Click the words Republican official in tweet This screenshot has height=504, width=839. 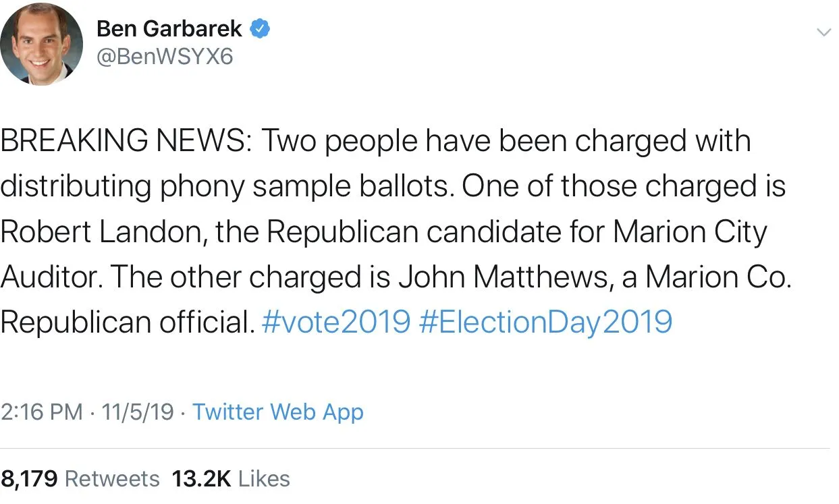pos(126,322)
